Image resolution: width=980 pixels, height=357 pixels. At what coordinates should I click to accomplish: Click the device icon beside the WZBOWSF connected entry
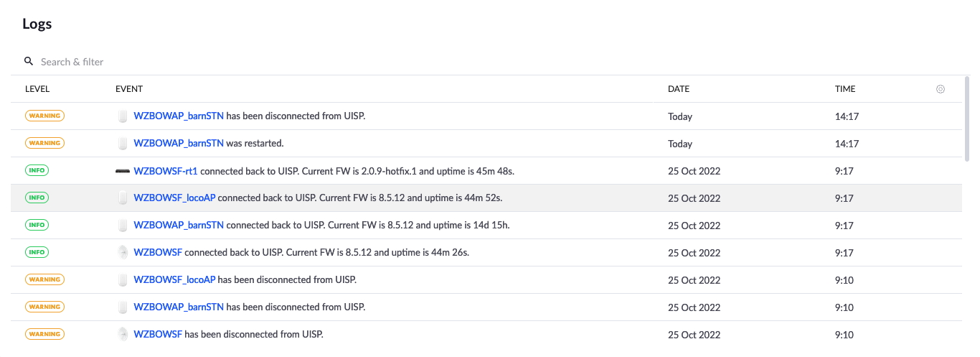click(x=123, y=253)
